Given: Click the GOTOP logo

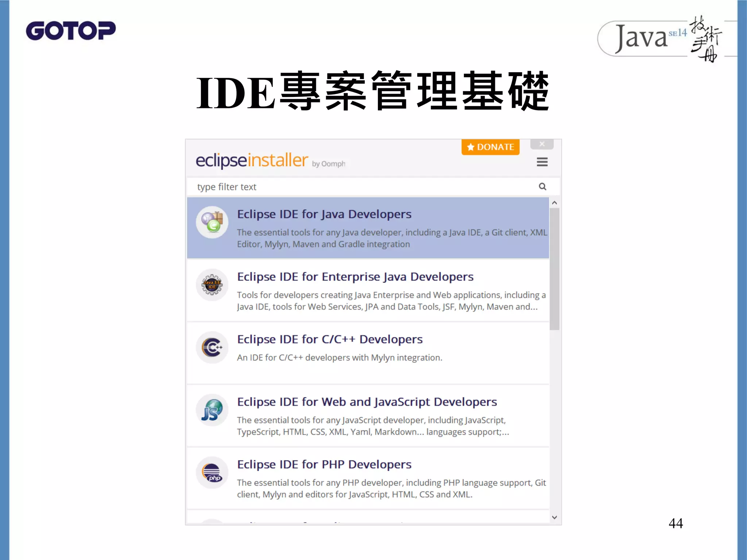Looking at the screenshot, I should pos(71,31).
